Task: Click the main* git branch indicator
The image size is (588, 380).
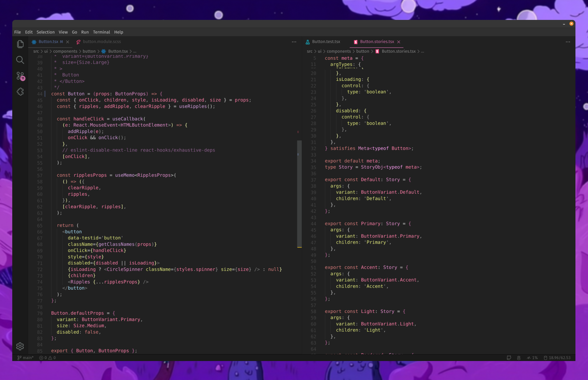Action: coord(25,358)
